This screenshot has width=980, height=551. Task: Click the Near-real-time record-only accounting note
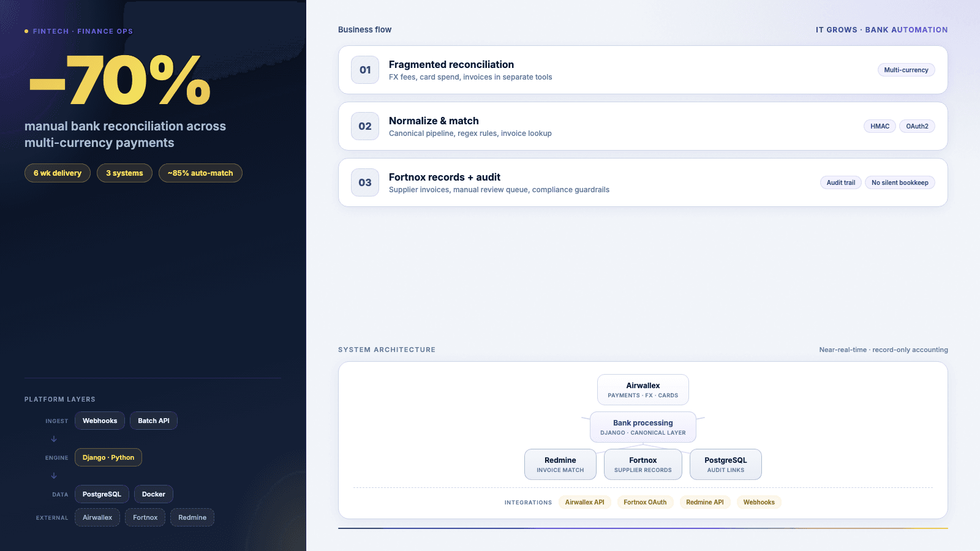point(883,350)
